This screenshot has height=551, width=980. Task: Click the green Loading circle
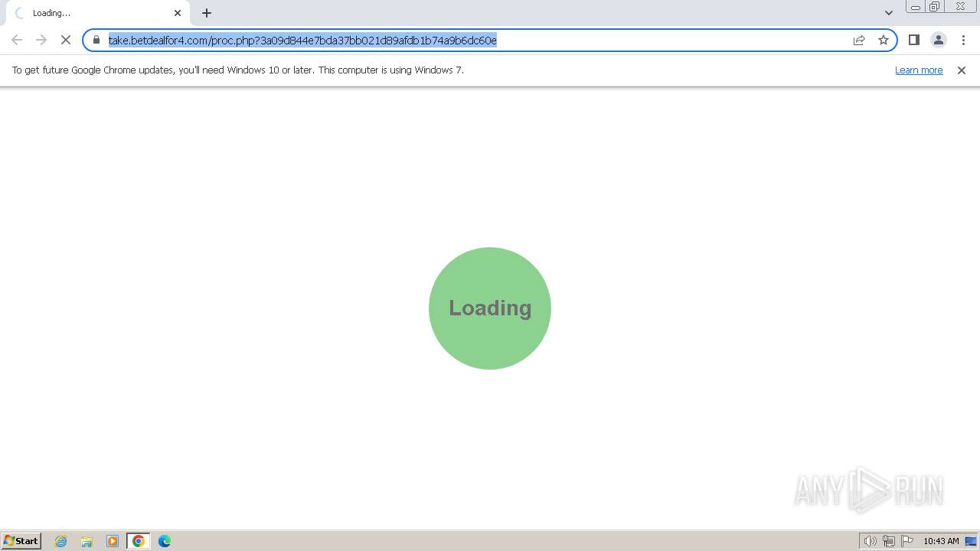[490, 308]
